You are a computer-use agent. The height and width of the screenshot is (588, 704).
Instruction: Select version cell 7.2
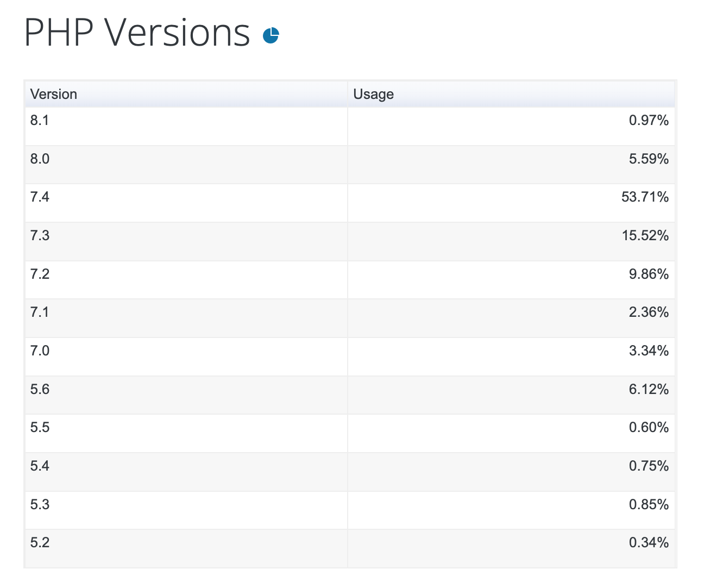click(186, 280)
